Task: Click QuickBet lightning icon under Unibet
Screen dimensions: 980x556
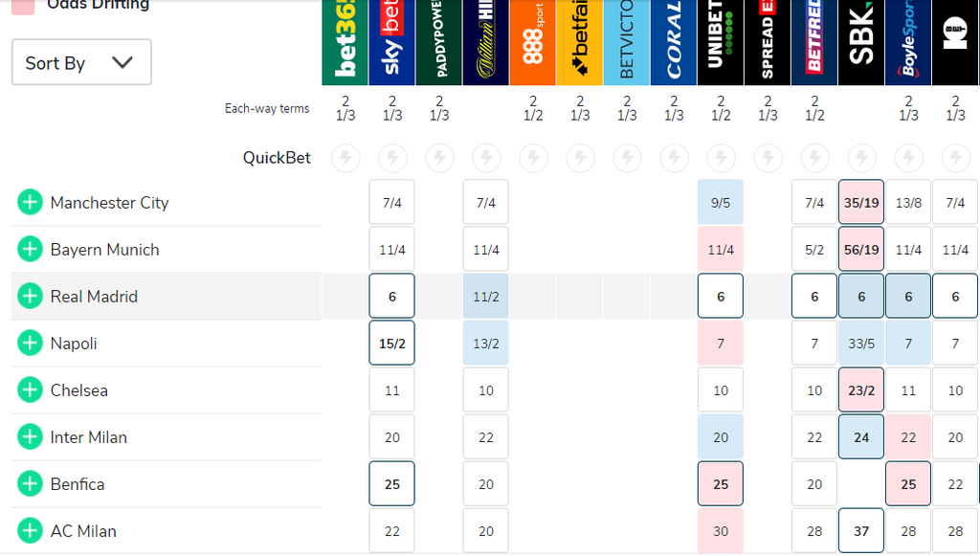Action: coord(721,158)
